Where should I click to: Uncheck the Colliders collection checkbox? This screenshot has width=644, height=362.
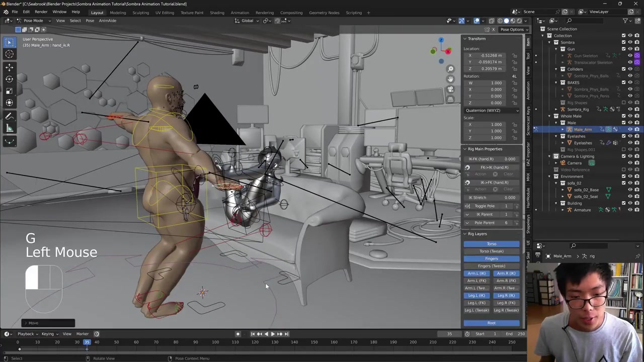pos(623,69)
